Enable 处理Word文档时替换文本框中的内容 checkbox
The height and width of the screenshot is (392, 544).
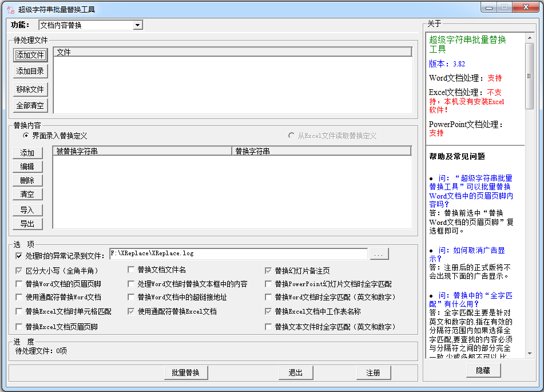tap(131, 284)
